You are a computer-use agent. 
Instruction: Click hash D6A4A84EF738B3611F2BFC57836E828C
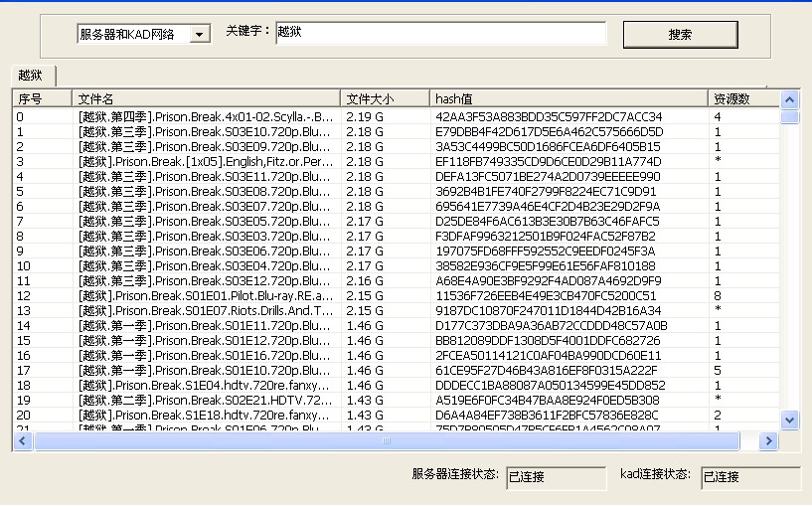click(547, 416)
